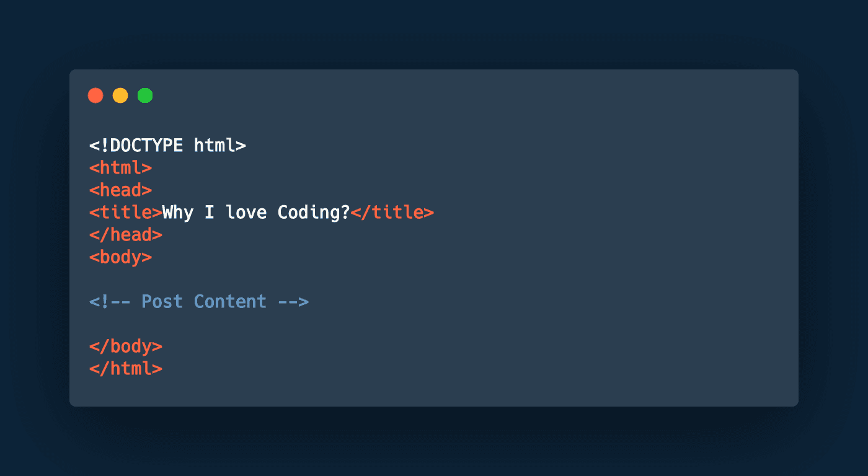Click the word 'Coding?' in the title

point(314,213)
